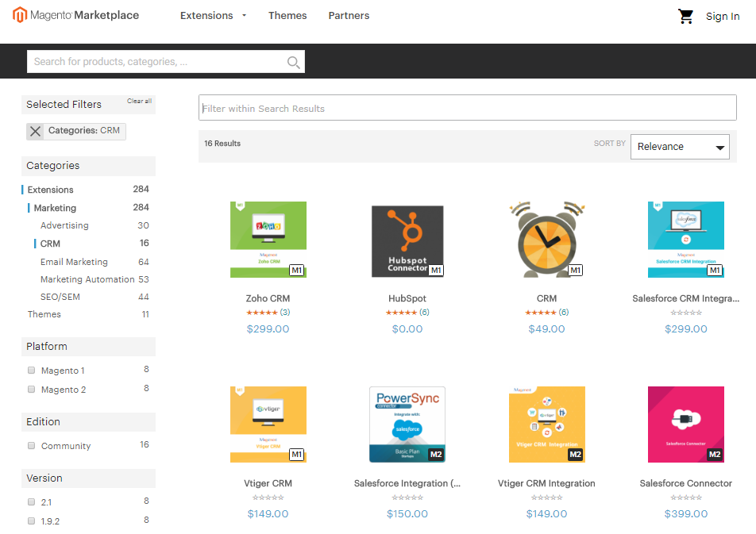The width and height of the screenshot is (756, 534).
Task: Check the version 1.9.2 checkbox
Action: 31,521
